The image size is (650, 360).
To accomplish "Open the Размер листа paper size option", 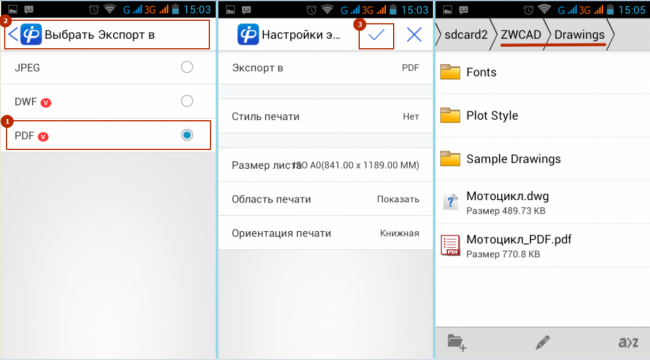I will point(325,165).
